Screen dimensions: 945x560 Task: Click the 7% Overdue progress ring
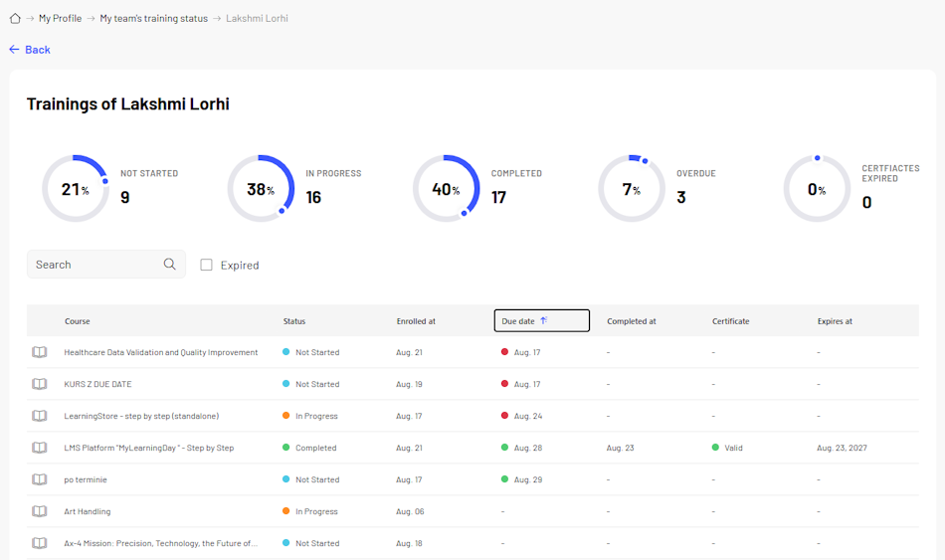point(632,189)
